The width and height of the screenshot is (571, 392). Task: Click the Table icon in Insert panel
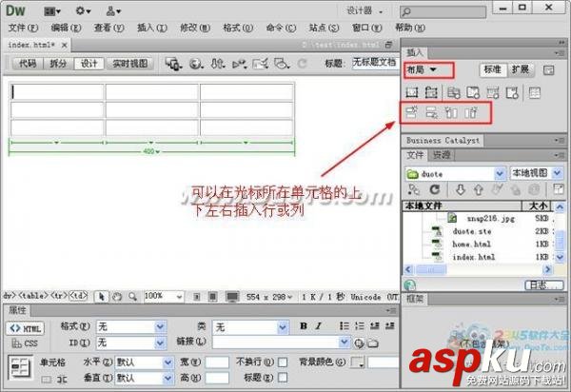point(535,93)
